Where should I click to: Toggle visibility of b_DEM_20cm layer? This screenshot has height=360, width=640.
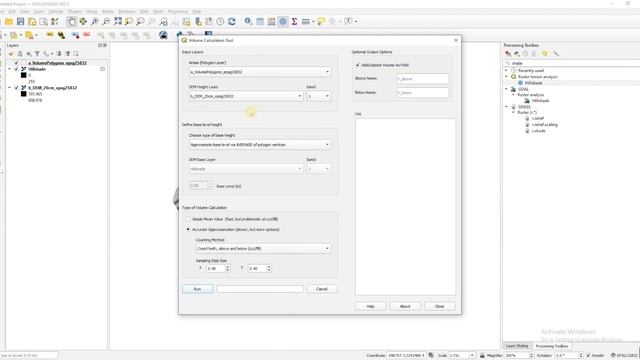point(17,88)
